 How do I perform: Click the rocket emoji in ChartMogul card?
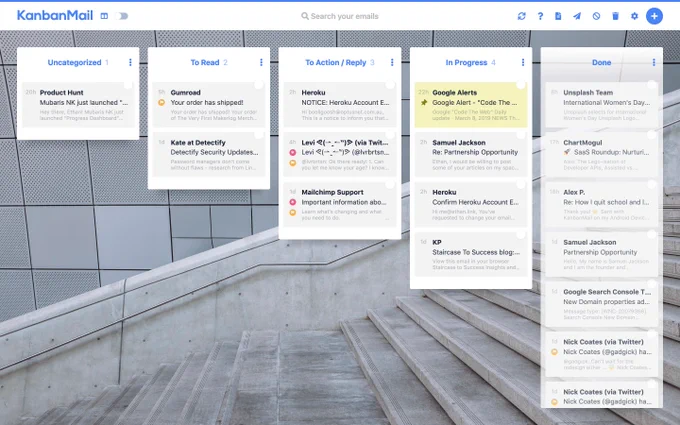coord(567,152)
